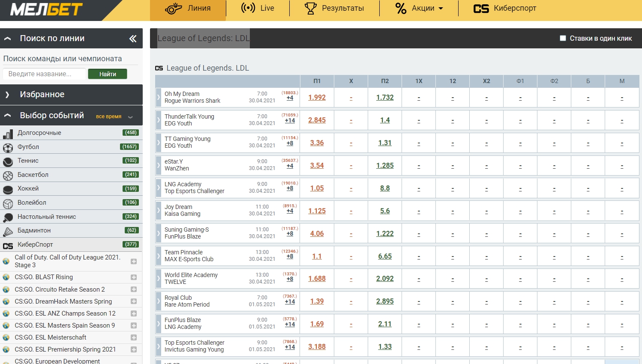
Task: Open the Результаты tab
Action: [x=334, y=8]
